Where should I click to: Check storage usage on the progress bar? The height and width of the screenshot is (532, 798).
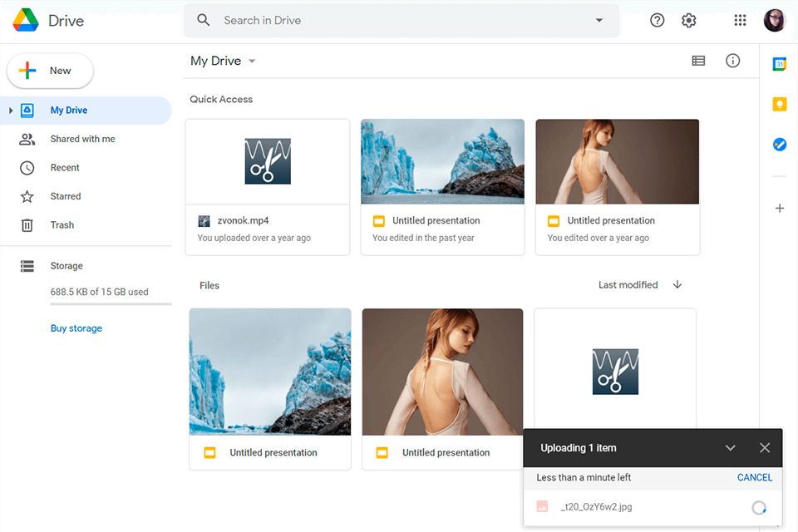tap(111, 305)
